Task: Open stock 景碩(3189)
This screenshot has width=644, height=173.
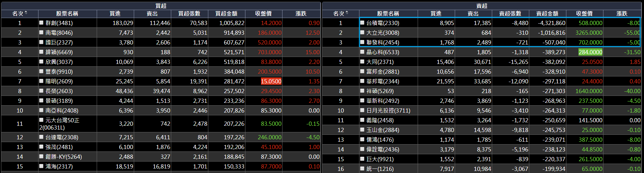Action: (x=59, y=101)
